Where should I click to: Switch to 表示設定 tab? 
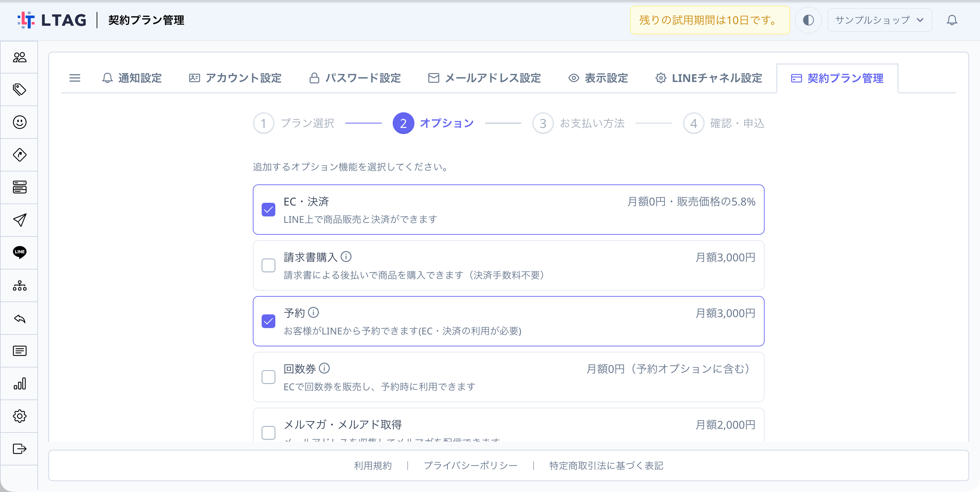tap(598, 78)
